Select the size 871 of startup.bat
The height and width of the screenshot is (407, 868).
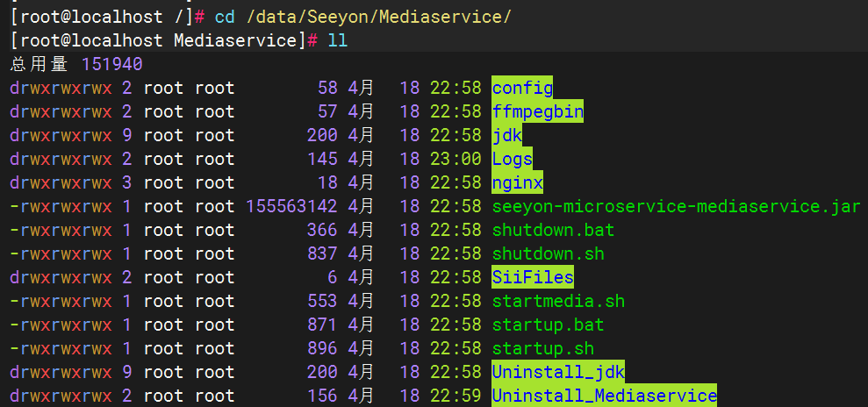[322, 325]
